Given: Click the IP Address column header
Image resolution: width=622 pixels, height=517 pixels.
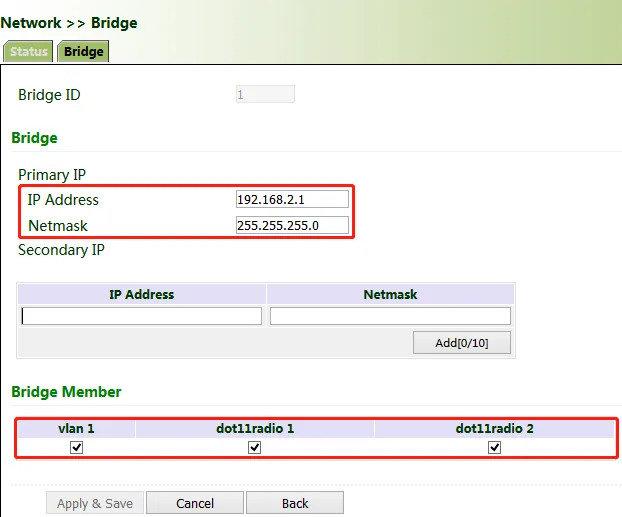Looking at the screenshot, I should click(x=142, y=294).
